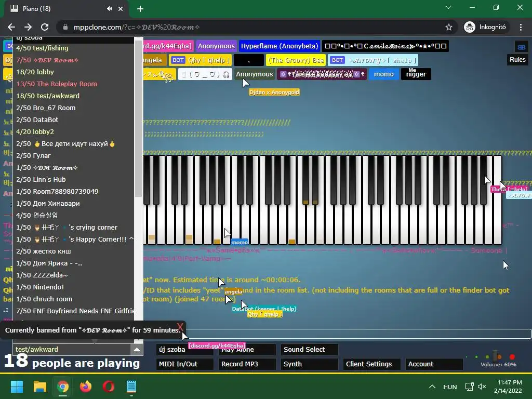Viewport: 532px width, 399px height.
Task: Click the Qhy [ qhelp ] bot tag
Action: pyautogui.click(x=201, y=60)
